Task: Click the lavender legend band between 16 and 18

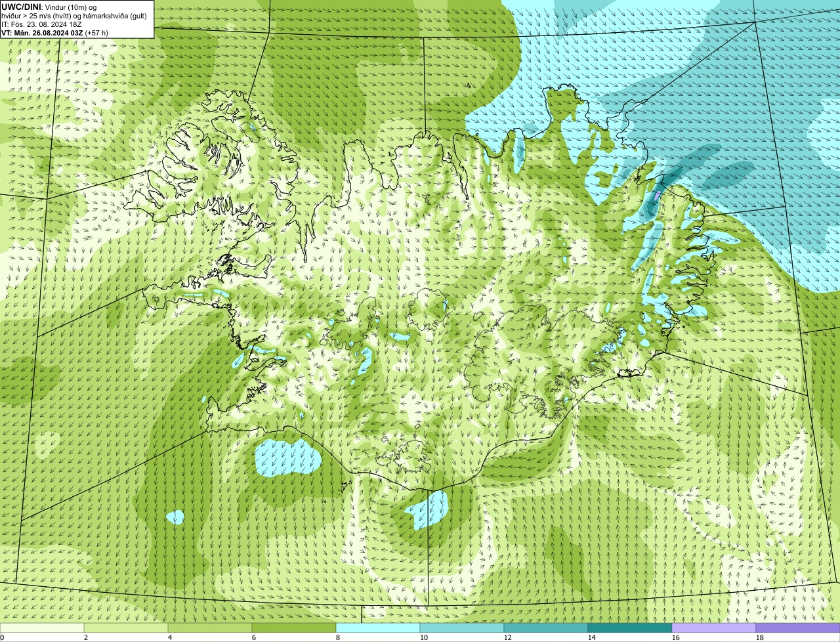Action: pos(714,628)
